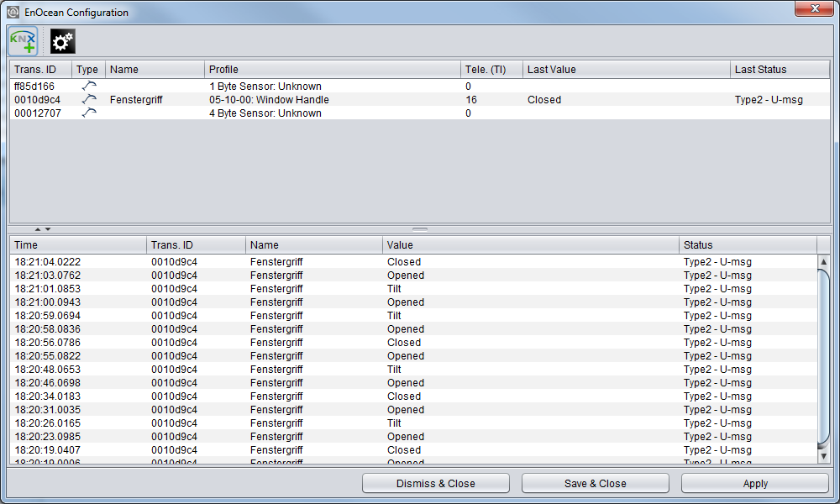Screen dimensions: 840x504
Task: Click the KNX add device icon
Action: (23, 42)
